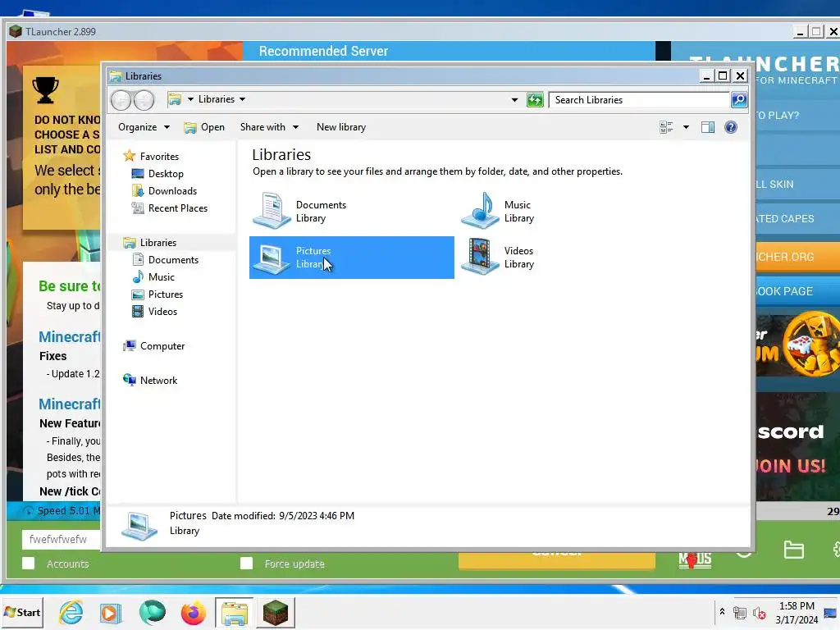Launch Internet Explorer from taskbar
This screenshot has height=630, width=840.
pyautogui.click(x=71, y=613)
